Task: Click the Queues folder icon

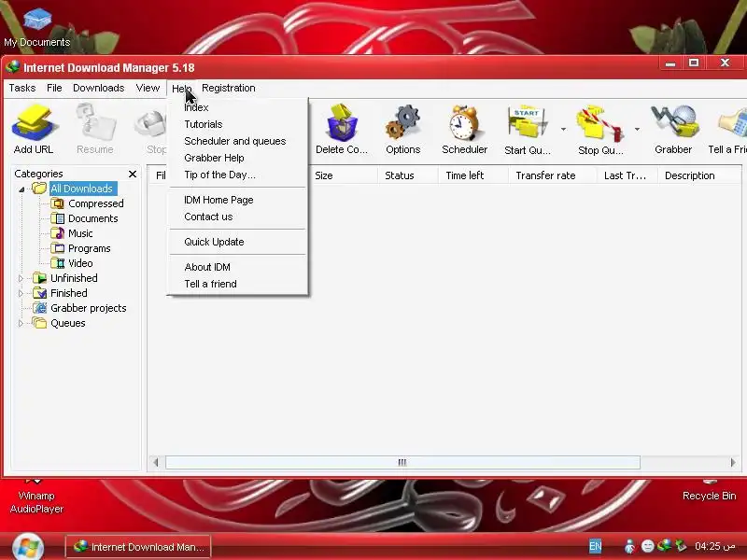Action: (39, 323)
